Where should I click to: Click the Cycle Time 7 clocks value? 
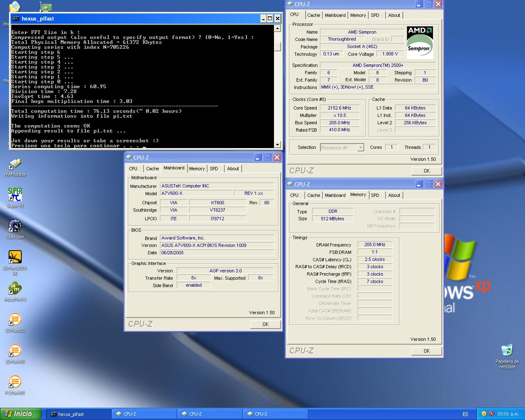375,281
